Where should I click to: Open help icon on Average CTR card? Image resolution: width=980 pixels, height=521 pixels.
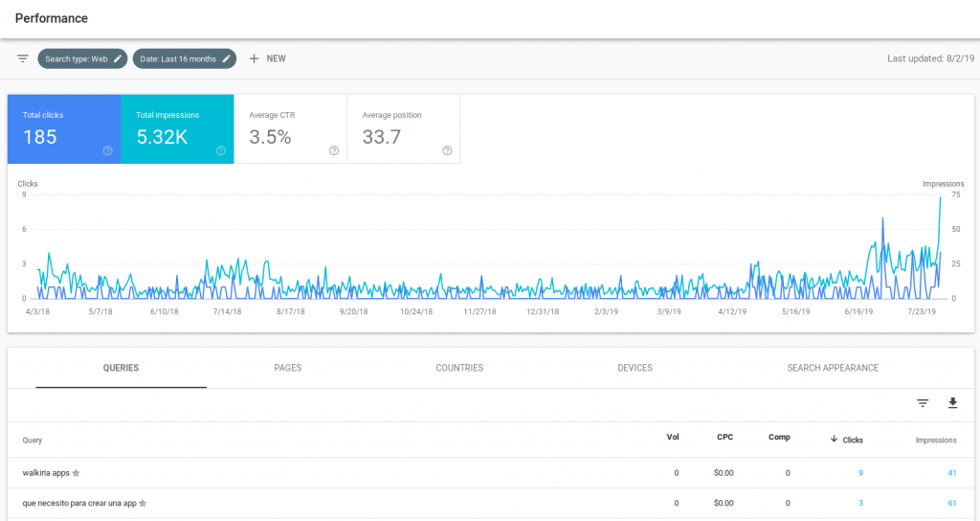pyautogui.click(x=334, y=150)
